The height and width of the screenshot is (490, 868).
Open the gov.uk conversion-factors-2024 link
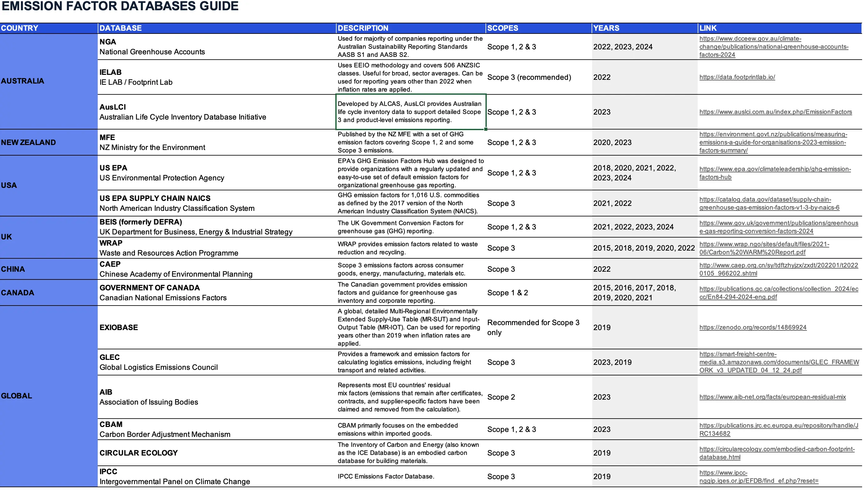pyautogui.click(x=779, y=227)
